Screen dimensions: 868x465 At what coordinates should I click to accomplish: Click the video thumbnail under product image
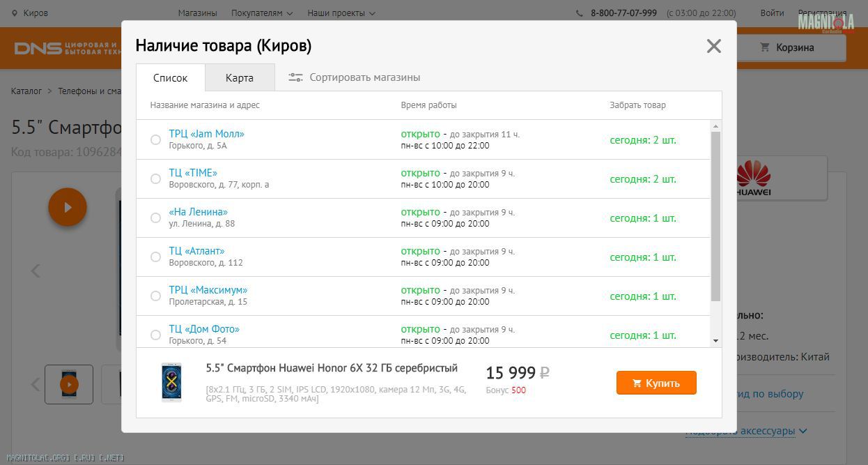tap(69, 384)
